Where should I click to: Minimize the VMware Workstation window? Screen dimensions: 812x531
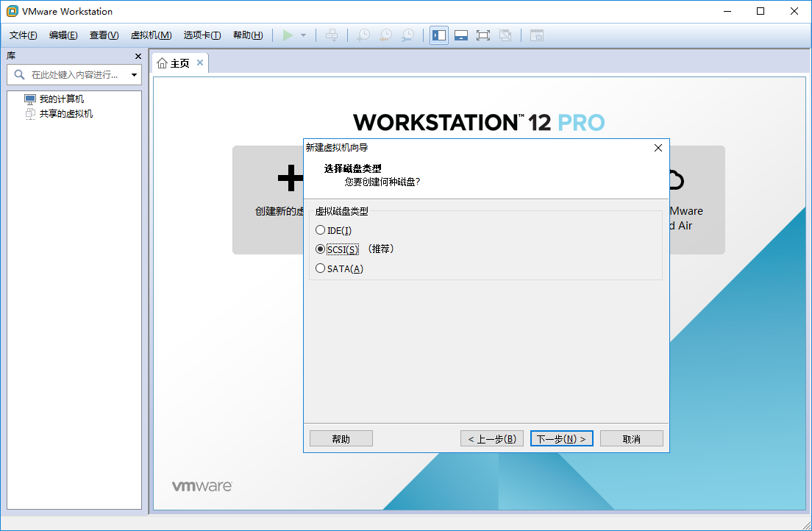tap(727, 11)
